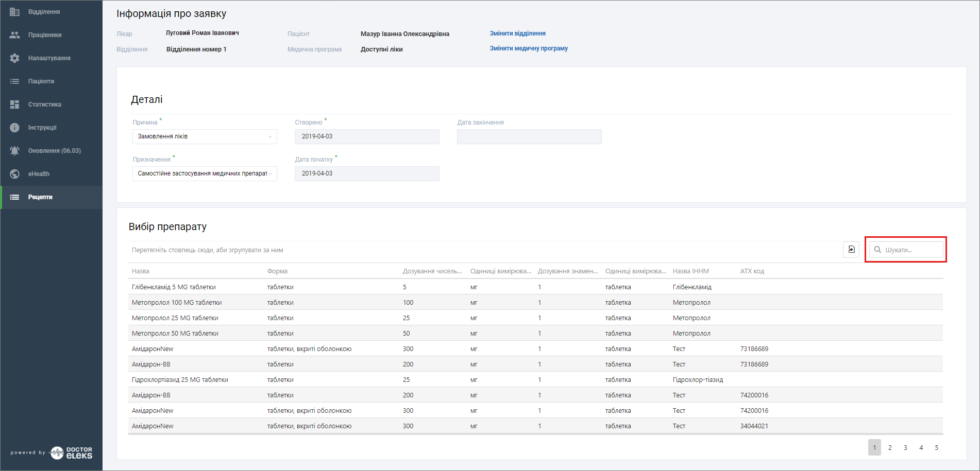Click the Рецепти menu label
This screenshot has width=980, height=471.
coord(40,197)
